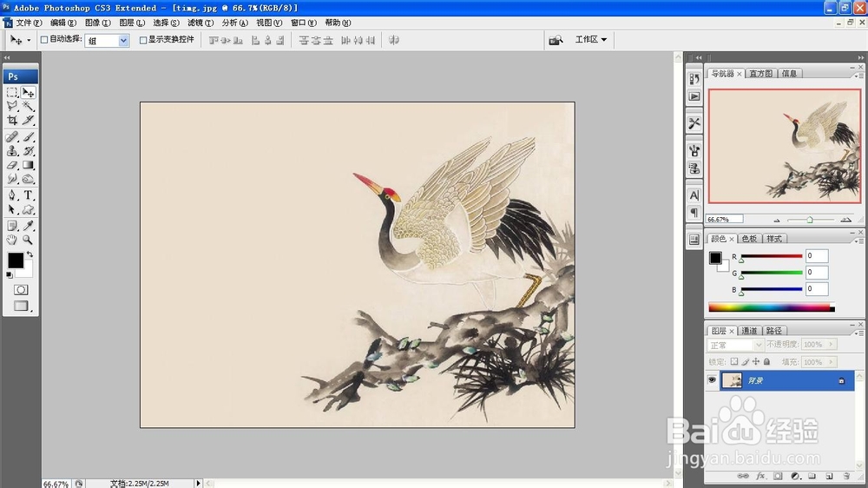868x488 pixels.
Task: Select the Pen tool
Action: click(x=12, y=195)
